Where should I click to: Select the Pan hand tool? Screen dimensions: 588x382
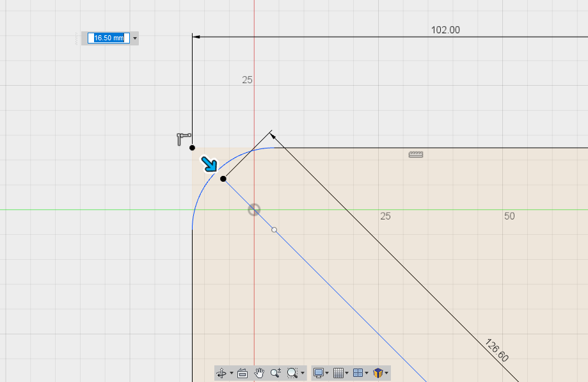[x=259, y=373]
